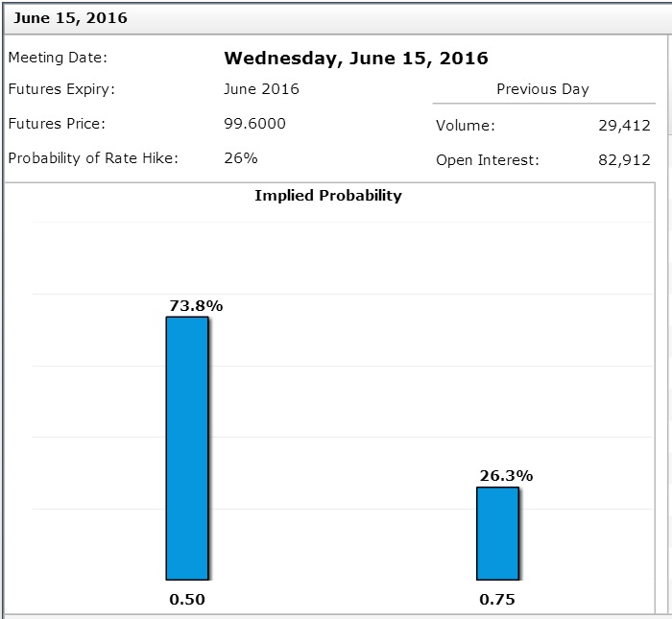Click the Futures Expiry label
This screenshot has height=619, width=672.
(61, 89)
